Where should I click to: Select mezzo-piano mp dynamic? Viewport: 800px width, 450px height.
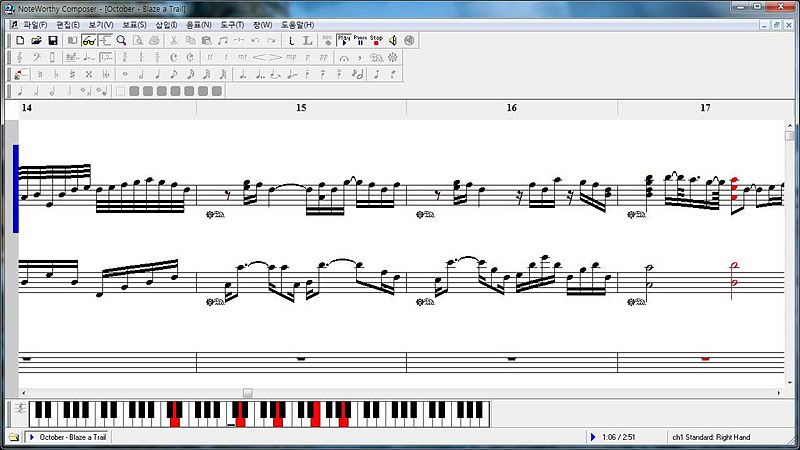coord(291,57)
